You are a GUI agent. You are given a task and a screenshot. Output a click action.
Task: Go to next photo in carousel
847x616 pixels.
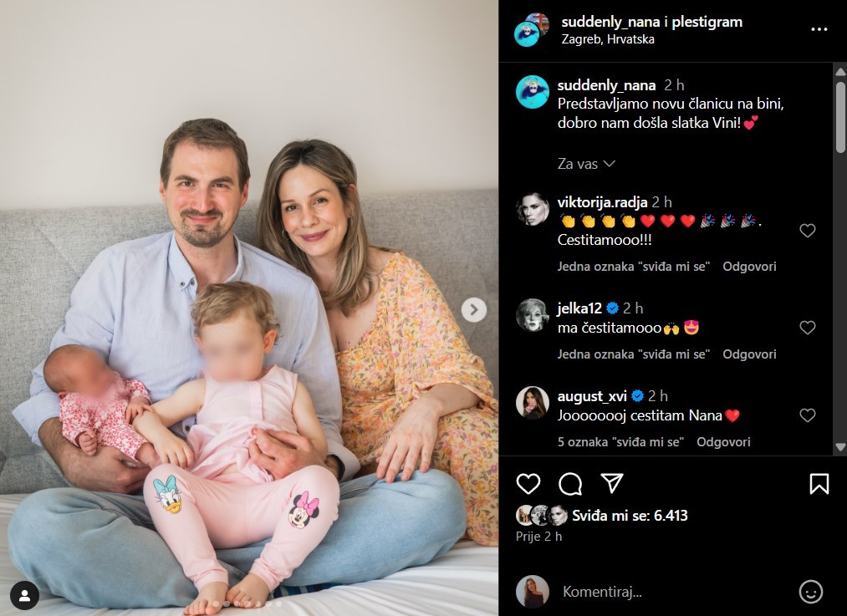click(474, 309)
